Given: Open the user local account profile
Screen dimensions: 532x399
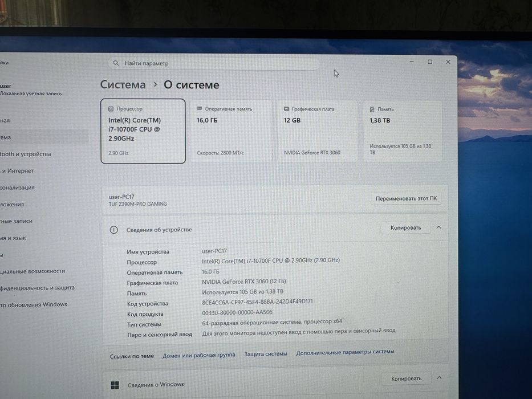Looking at the screenshot, I should point(31,89).
